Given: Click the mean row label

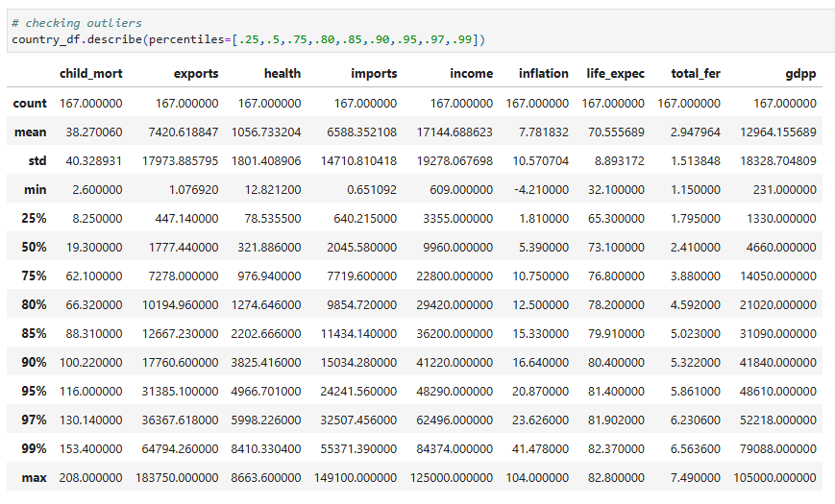Looking at the screenshot, I should pos(31,132).
